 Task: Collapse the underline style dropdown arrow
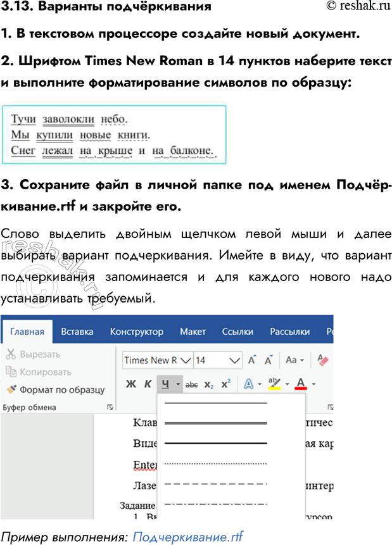click(x=178, y=384)
